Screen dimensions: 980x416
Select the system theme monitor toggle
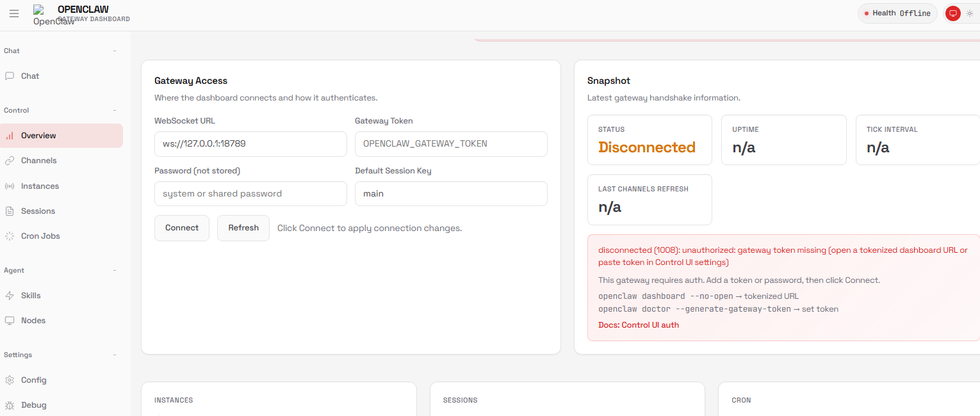pos(952,13)
